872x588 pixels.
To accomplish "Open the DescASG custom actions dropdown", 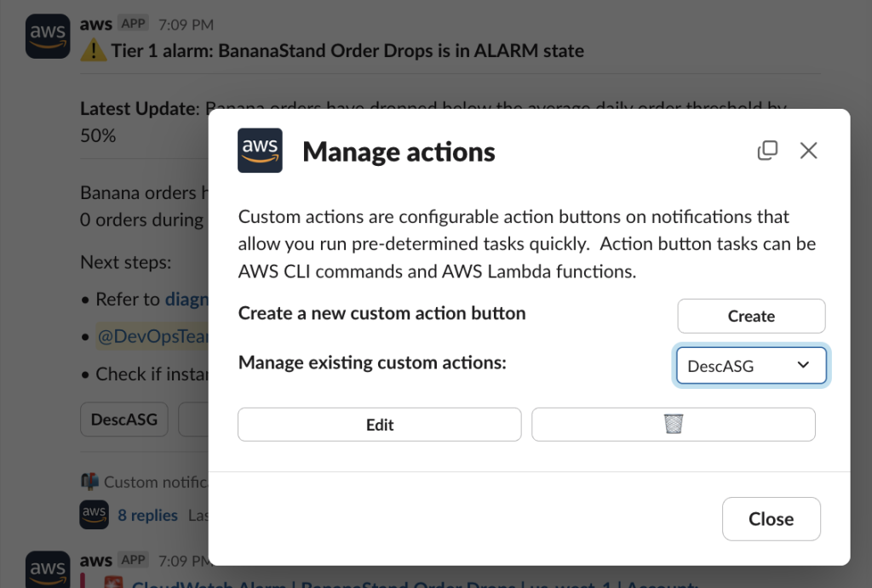I will point(750,365).
